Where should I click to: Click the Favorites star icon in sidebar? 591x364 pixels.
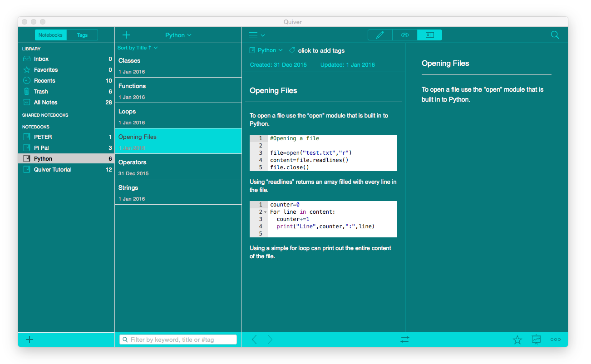[27, 70]
